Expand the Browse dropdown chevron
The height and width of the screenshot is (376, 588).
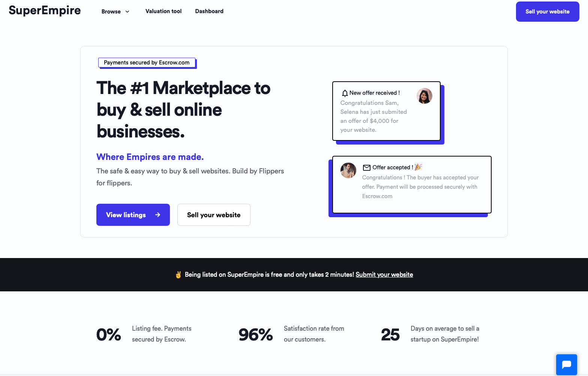click(x=127, y=12)
